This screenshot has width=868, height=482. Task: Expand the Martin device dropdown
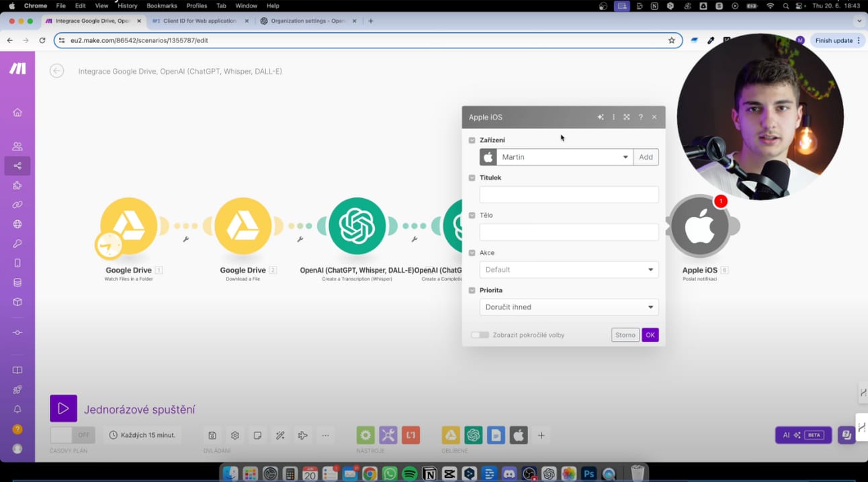pos(564,157)
